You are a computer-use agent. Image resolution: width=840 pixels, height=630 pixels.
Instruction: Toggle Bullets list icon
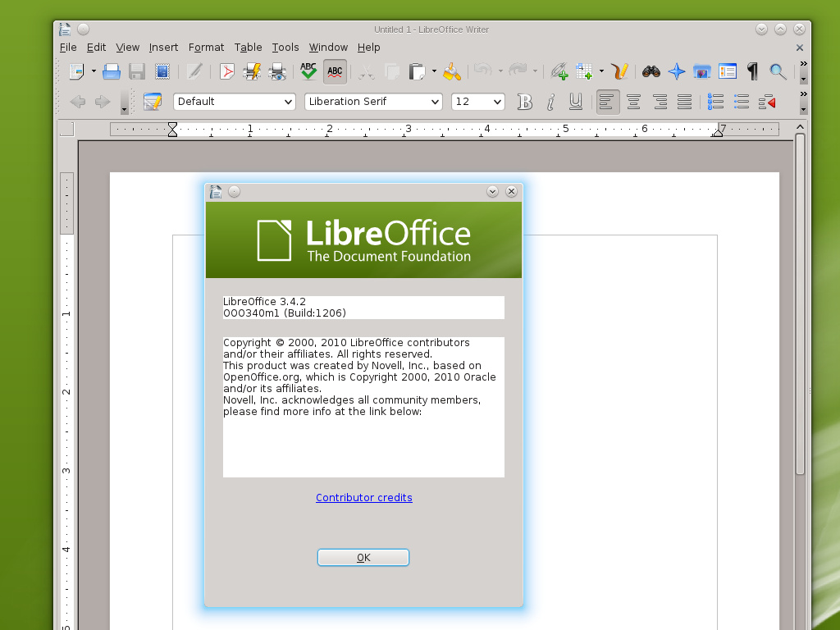[742, 101]
